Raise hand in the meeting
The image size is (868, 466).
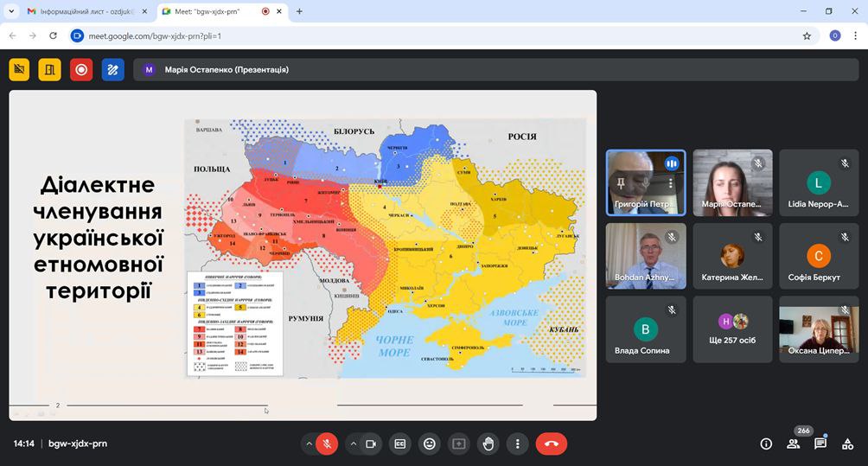pos(488,444)
